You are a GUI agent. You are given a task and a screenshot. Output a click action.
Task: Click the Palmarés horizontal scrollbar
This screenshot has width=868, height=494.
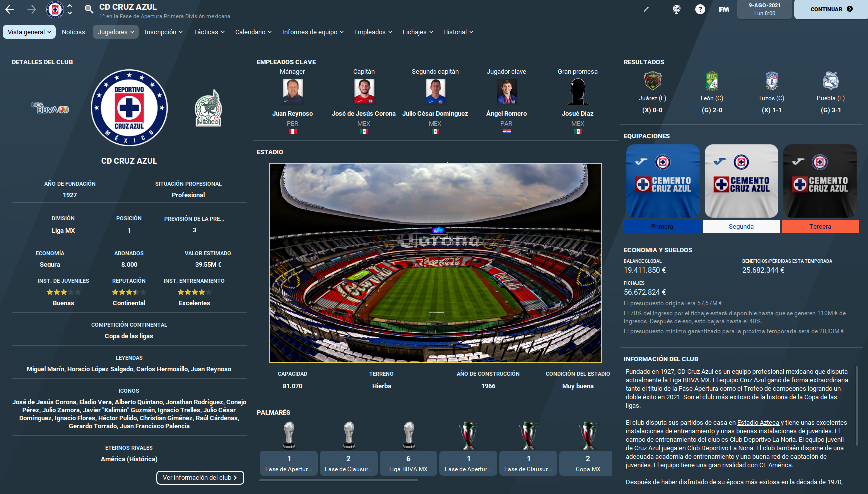click(339, 480)
